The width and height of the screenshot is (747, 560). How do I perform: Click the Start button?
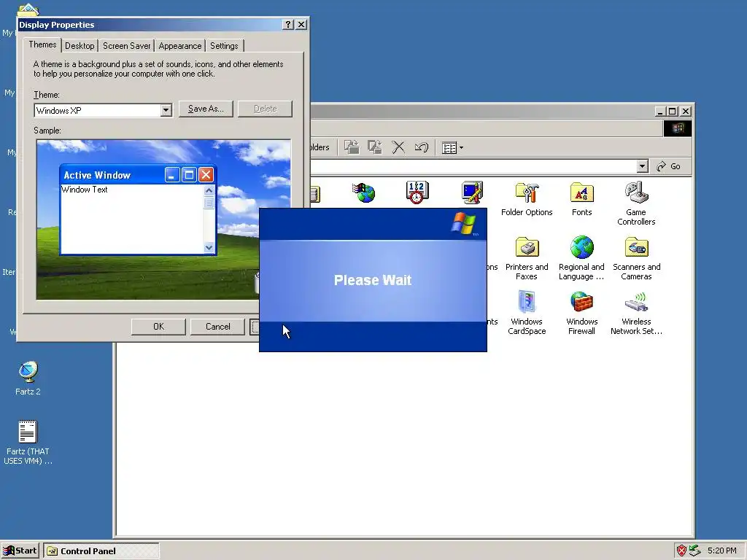click(20, 551)
